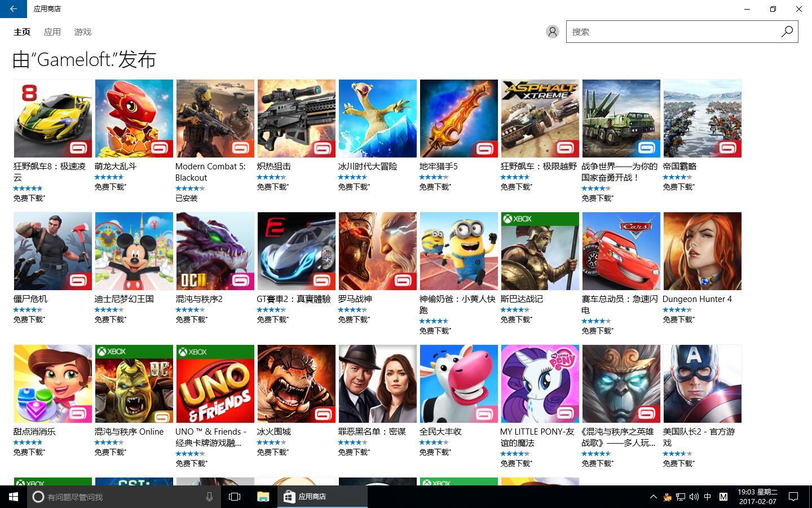Image resolution: width=812 pixels, height=508 pixels.
Task: Switch to the 游戏 tab
Action: (x=83, y=32)
